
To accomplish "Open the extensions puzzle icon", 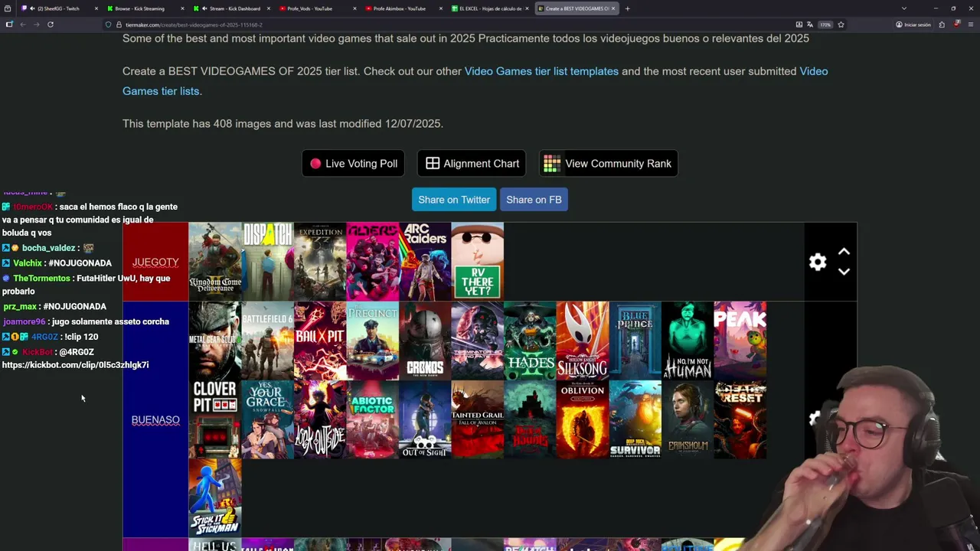I will click(942, 24).
